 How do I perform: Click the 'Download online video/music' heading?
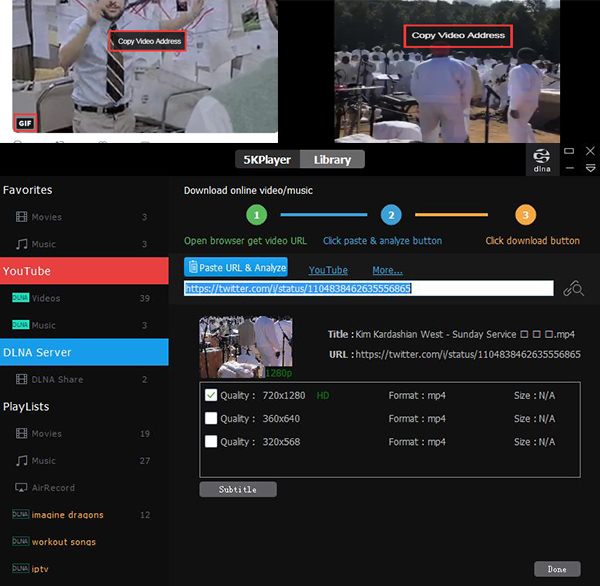tap(248, 190)
